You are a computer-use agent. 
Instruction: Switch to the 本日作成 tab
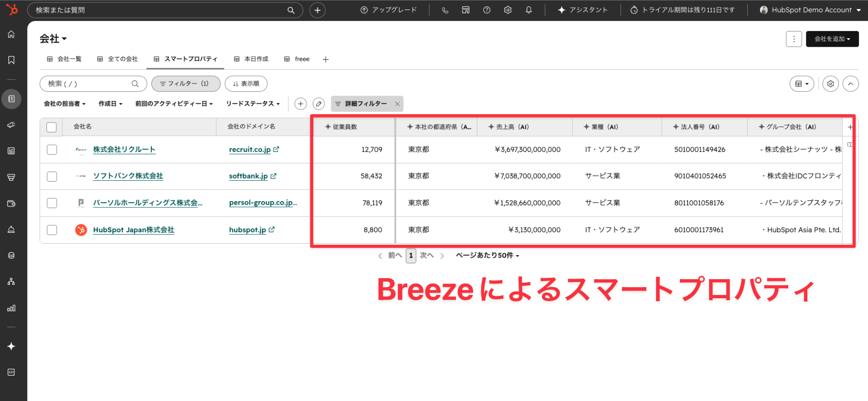click(x=251, y=59)
